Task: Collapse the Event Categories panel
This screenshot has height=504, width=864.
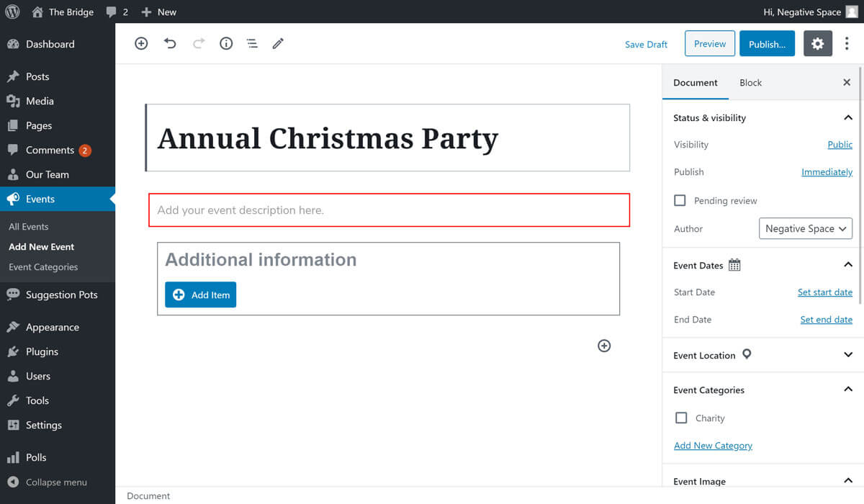Action: coord(847,390)
